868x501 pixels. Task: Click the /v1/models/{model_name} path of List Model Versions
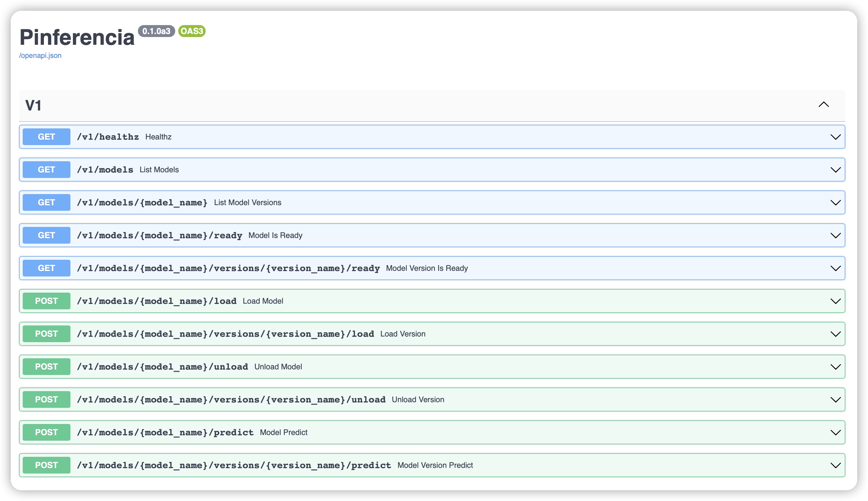[142, 203]
